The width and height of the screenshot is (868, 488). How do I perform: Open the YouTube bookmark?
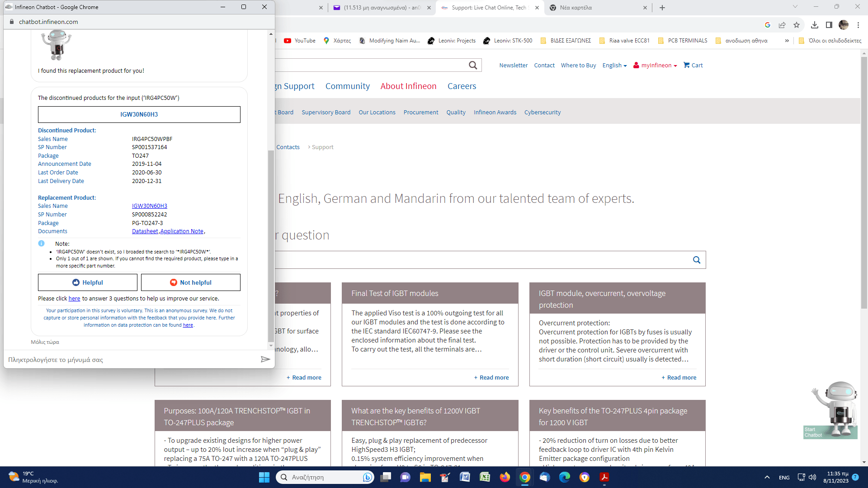300,41
